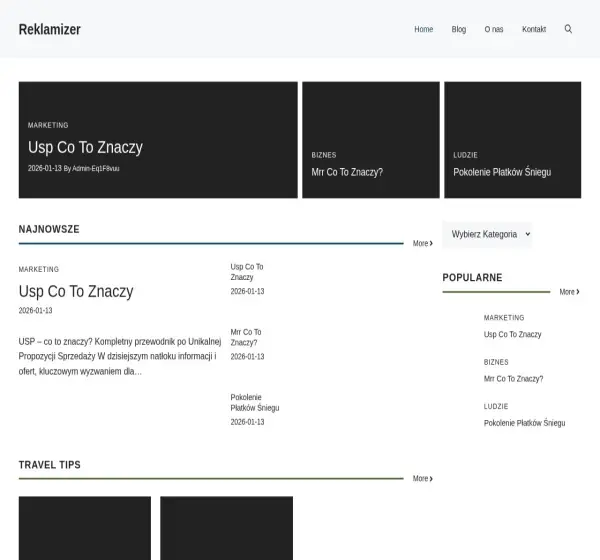This screenshot has width=600, height=560.
Task: Navigate to Kontakt page
Action: click(x=534, y=29)
